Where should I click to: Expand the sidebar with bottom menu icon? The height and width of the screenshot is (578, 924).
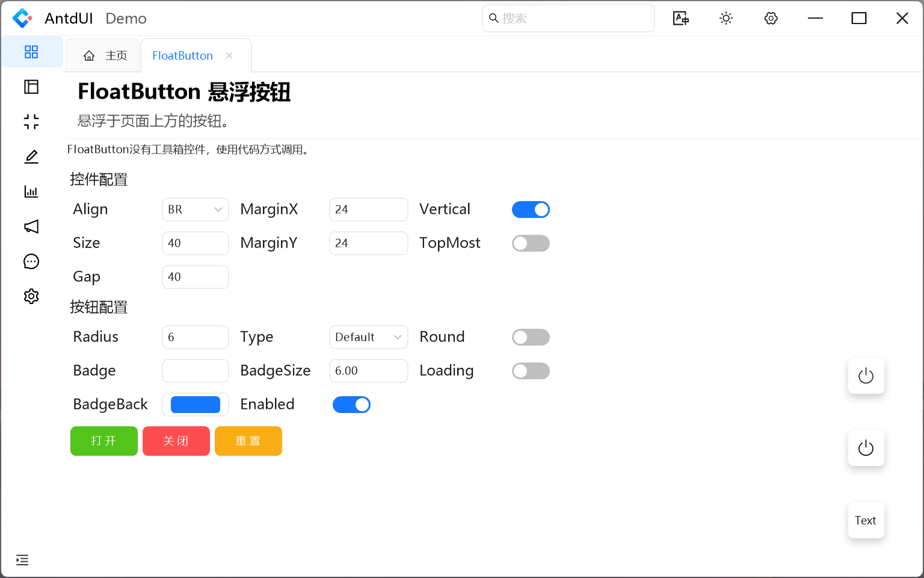22,560
